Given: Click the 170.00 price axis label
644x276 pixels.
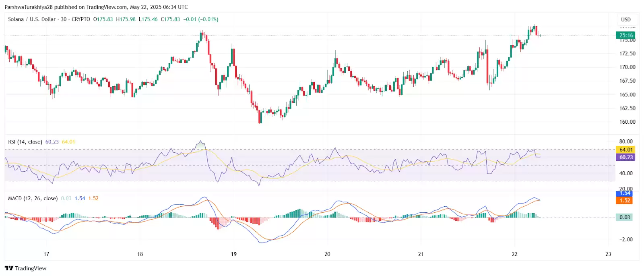Looking at the screenshot, I should pos(627,67).
